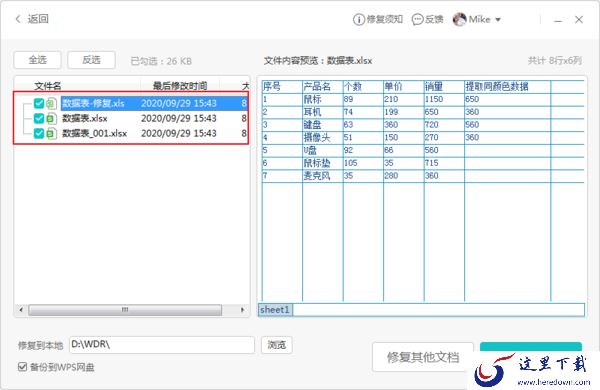Click the 键盘 product cell

point(323,125)
